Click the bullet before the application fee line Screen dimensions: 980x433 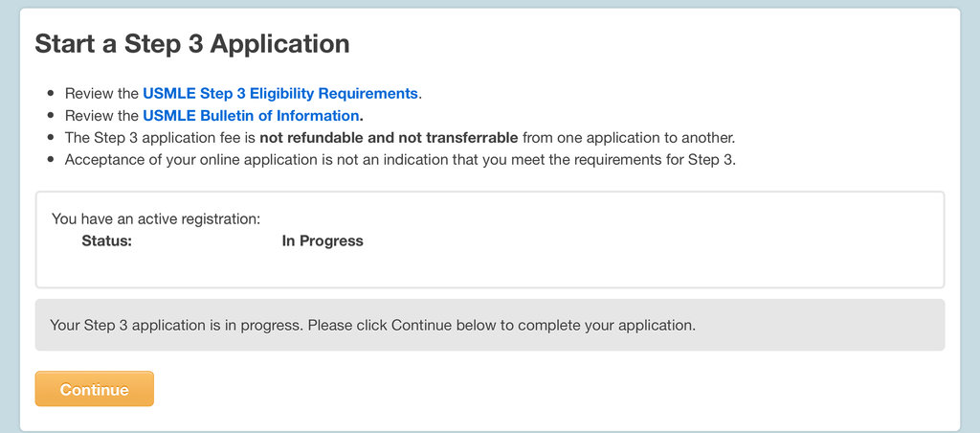tap(50, 138)
